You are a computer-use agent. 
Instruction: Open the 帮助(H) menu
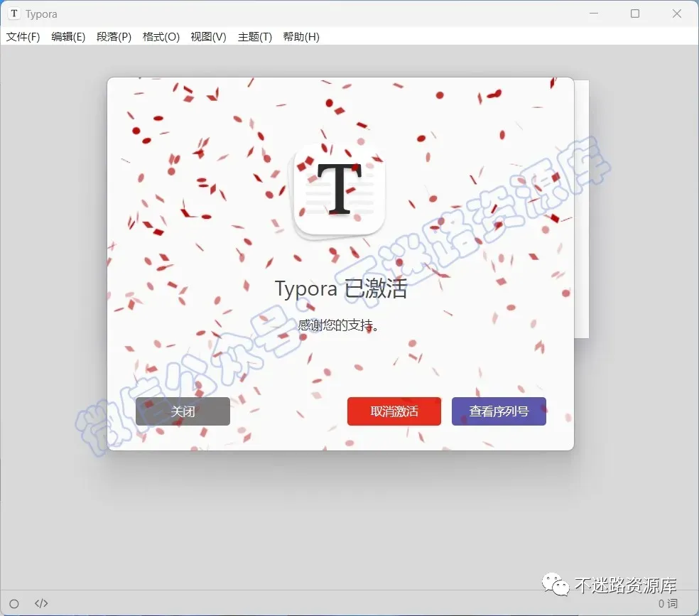click(301, 37)
